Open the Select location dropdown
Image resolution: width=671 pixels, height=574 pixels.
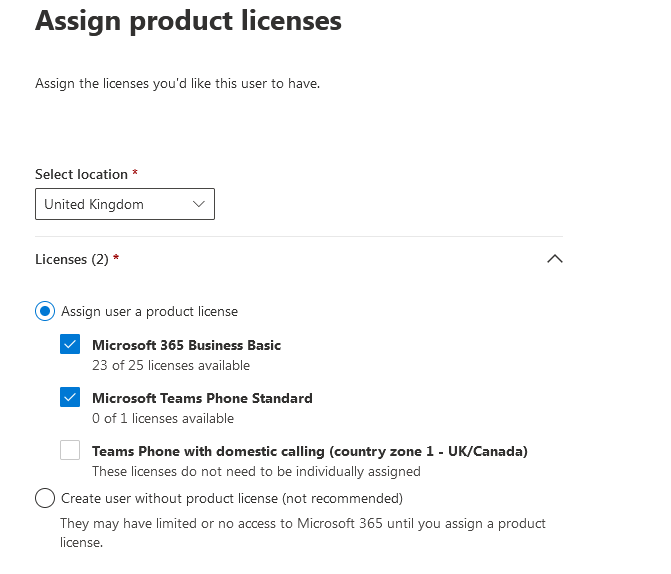(x=125, y=204)
